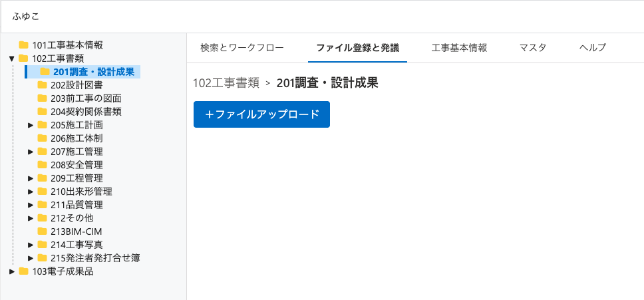
Task: Expand the 209工程管理 folder arrow
Action: click(x=31, y=178)
